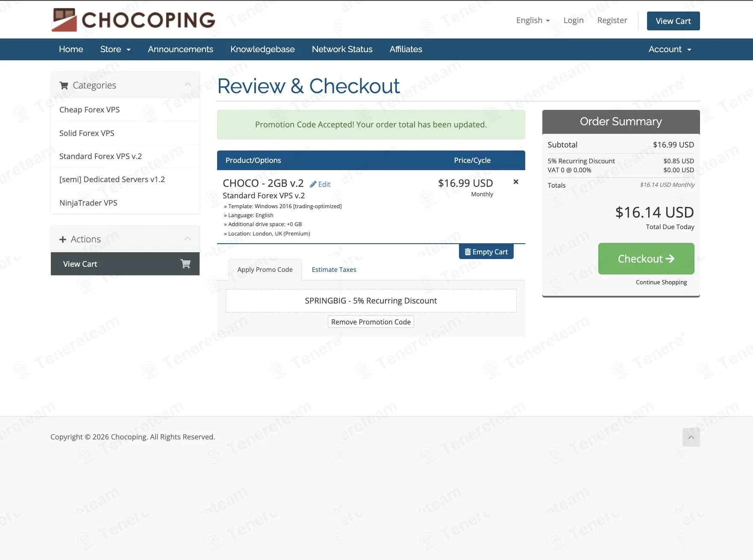Open NinjaTrader VPS category
This screenshot has width=753, height=560.
tap(125, 203)
